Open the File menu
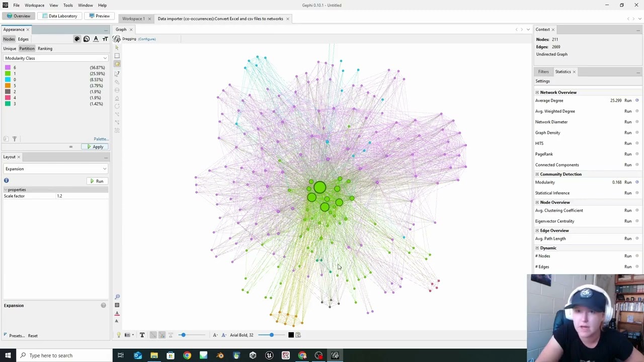Screen dimensions: 644x362 coord(17,5)
